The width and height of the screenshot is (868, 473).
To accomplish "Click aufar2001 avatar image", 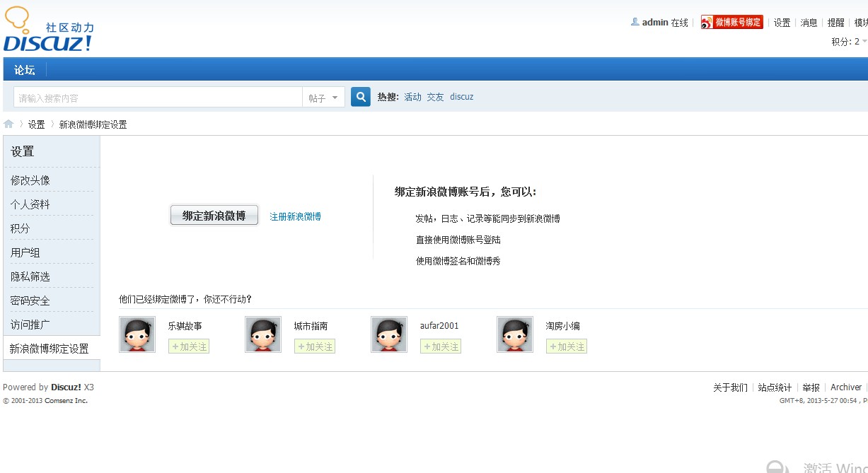I will [x=389, y=334].
